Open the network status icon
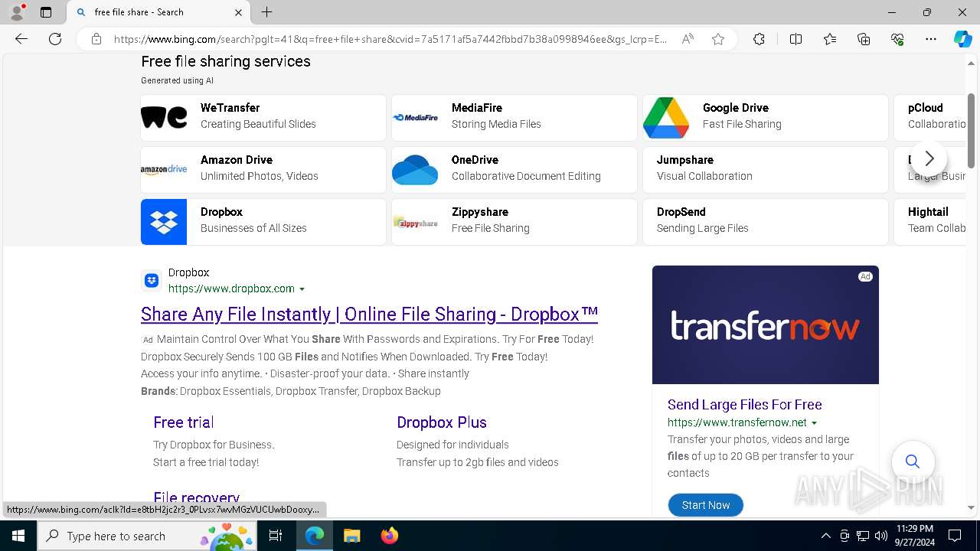This screenshot has width=980, height=551. 863,536
